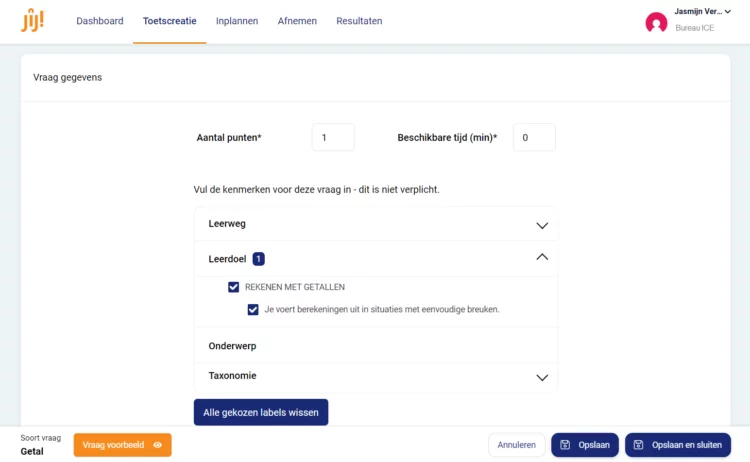Screen dimensions: 750x462
Task: Focus the Aantal punten input field
Action: [x=333, y=137]
